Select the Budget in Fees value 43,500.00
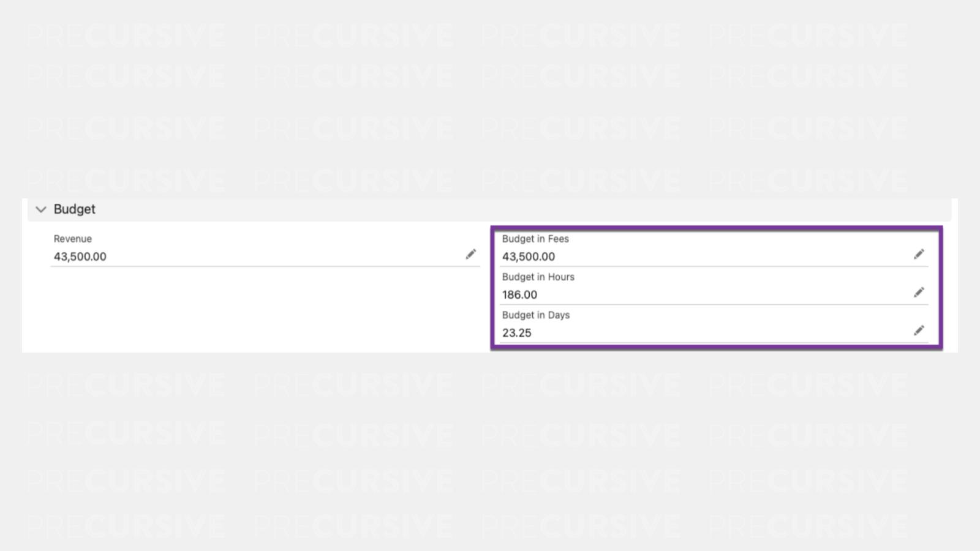Screen dimensions: 980x551 [x=529, y=257]
